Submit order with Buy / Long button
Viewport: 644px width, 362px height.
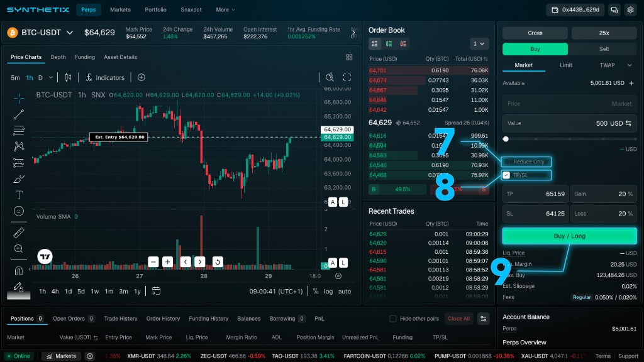click(x=570, y=236)
